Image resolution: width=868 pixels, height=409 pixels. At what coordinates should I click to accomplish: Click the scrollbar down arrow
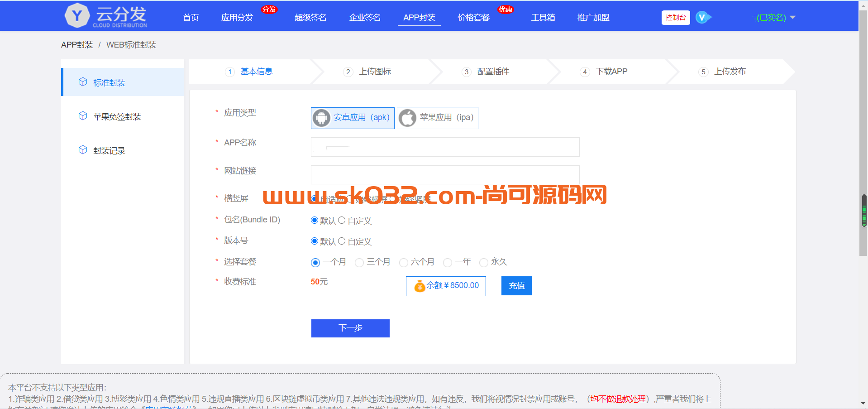point(863,404)
